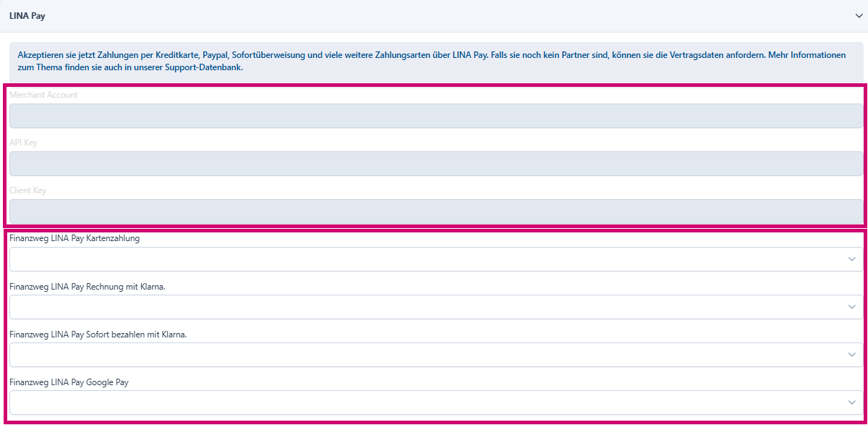Click the Client Key input field
This screenshot has height=425, width=868.
[436, 211]
